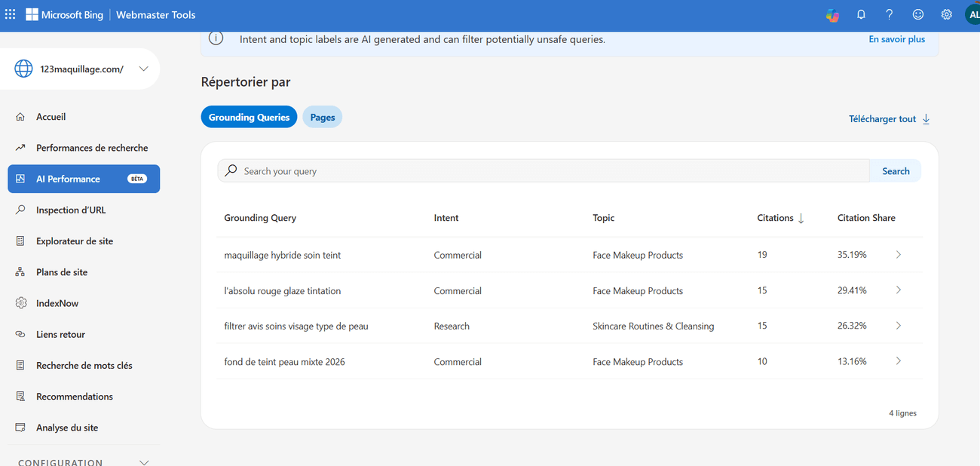
Task: Open IndexNow in the sidebar
Action: click(57, 303)
